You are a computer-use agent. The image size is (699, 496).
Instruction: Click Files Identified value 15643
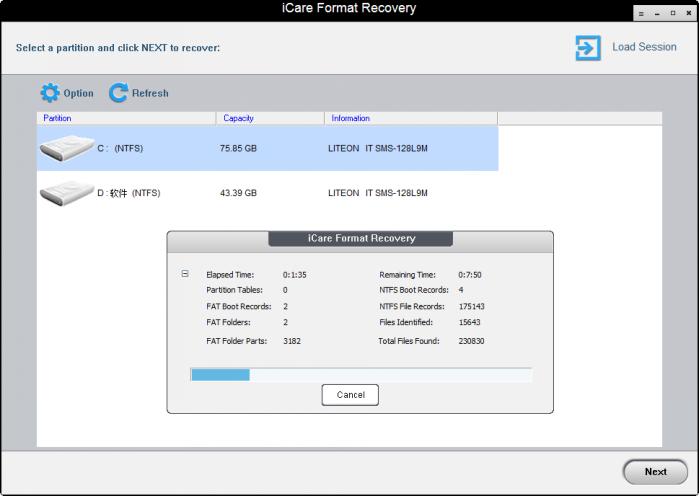pyautogui.click(x=469, y=322)
